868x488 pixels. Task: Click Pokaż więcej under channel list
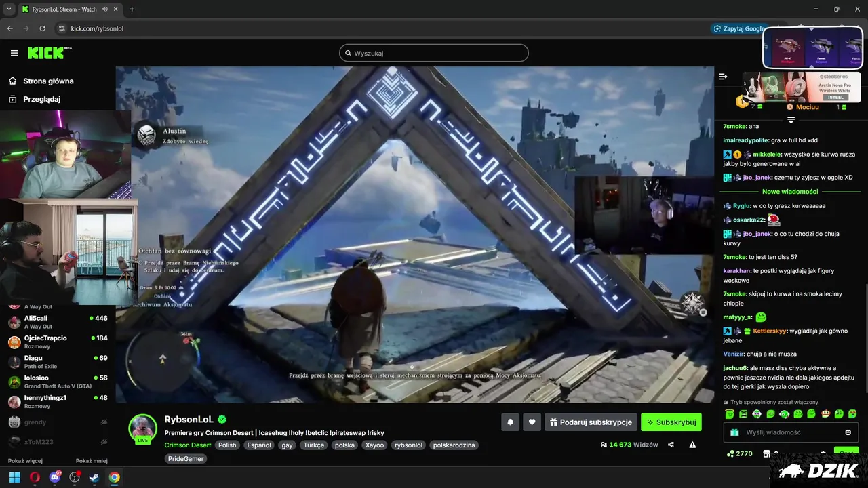(x=25, y=461)
